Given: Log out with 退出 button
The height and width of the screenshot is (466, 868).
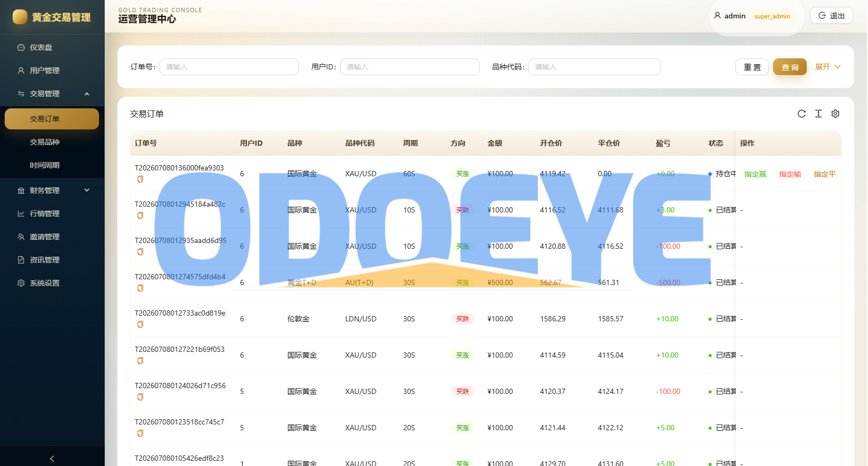Looking at the screenshot, I should pos(832,16).
